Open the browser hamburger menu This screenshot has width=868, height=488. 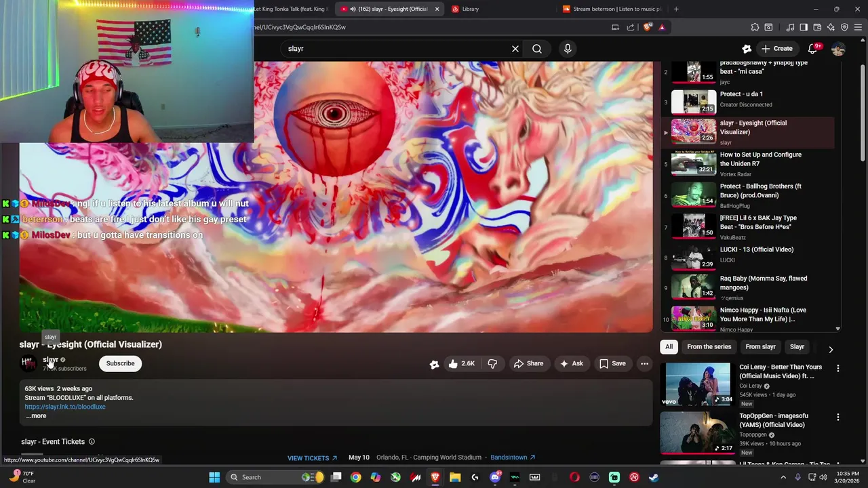pyautogui.click(x=858, y=27)
